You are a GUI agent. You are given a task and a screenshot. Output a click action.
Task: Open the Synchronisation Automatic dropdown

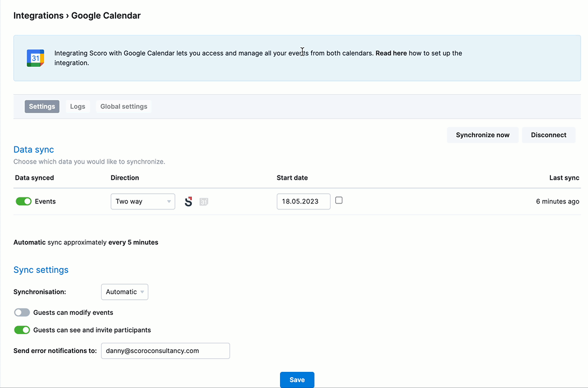[x=125, y=292]
